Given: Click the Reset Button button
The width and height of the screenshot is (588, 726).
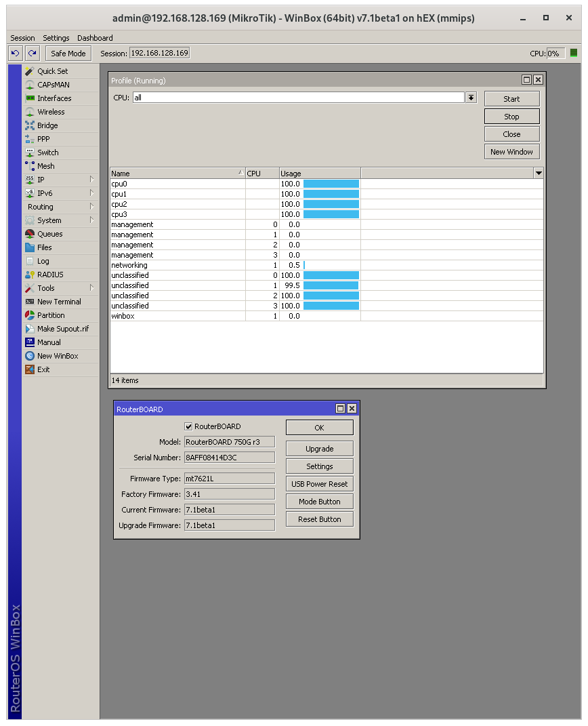Looking at the screenshot, I should tap(319, 519).
